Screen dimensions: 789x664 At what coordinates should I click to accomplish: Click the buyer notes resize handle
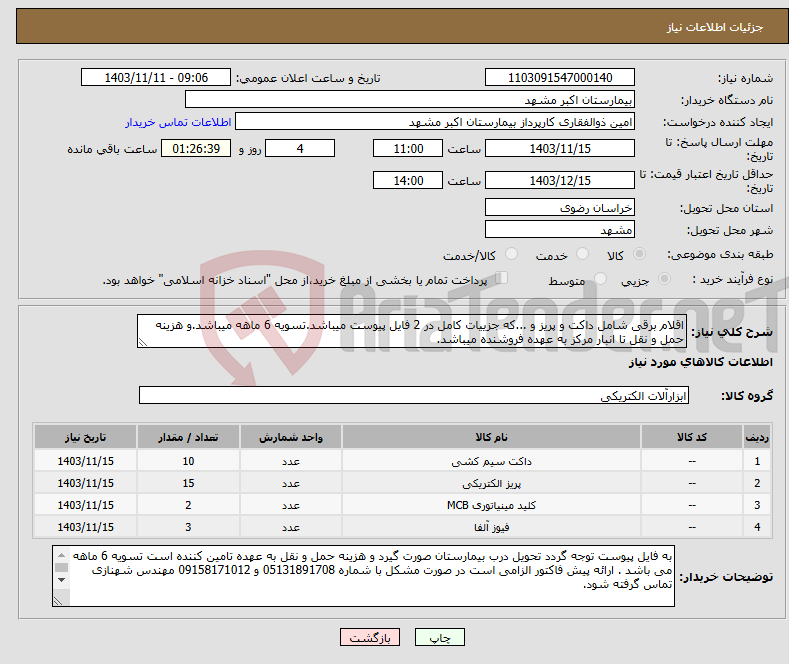click(58, 601)
